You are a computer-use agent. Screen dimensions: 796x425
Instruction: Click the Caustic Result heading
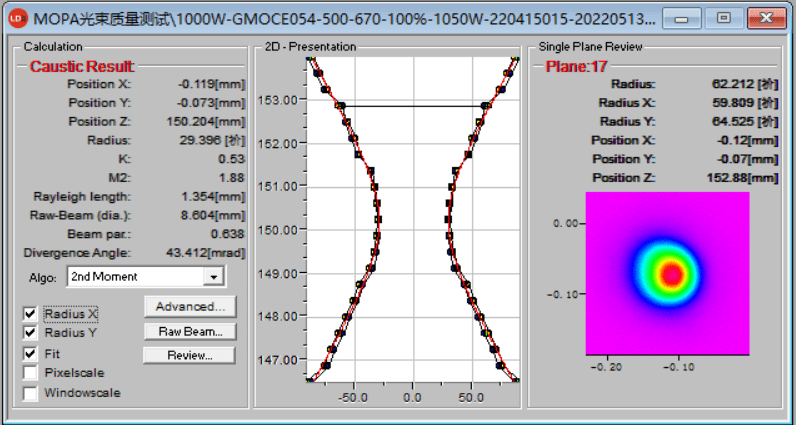tap(82, 66)
